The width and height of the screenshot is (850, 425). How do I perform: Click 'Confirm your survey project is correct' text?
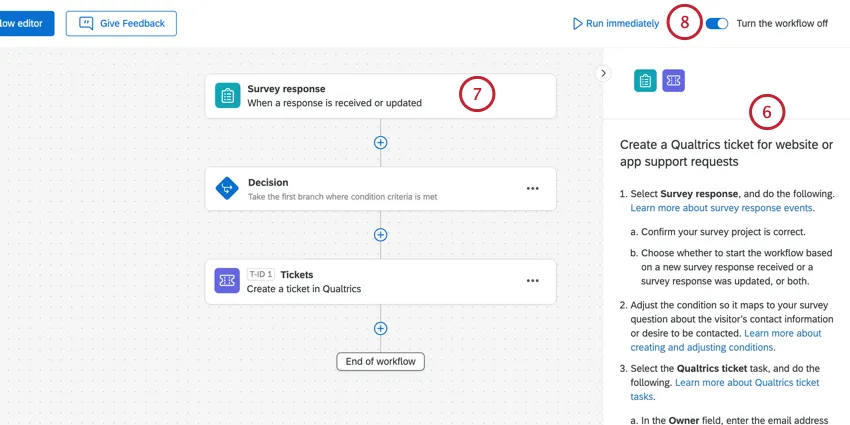coord(724,232)
